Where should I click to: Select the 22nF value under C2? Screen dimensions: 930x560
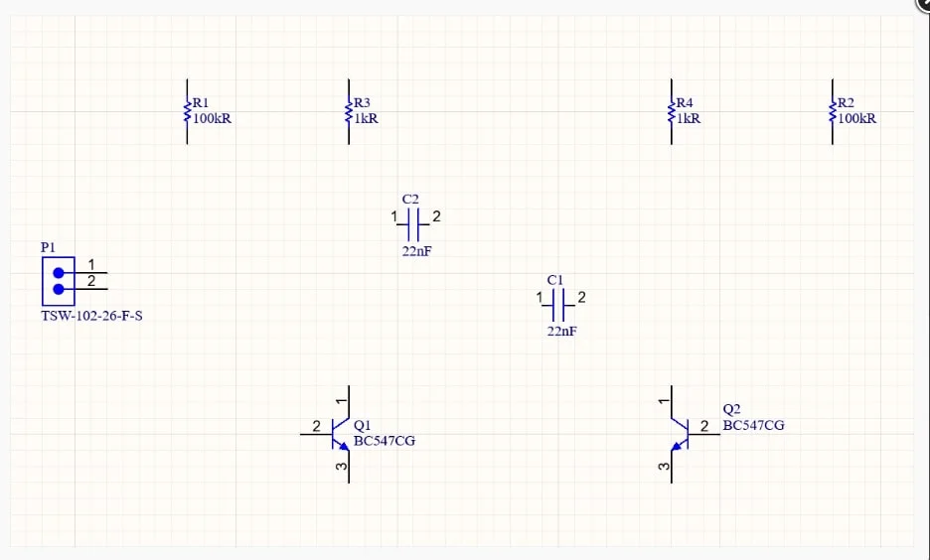pos(416,252)
